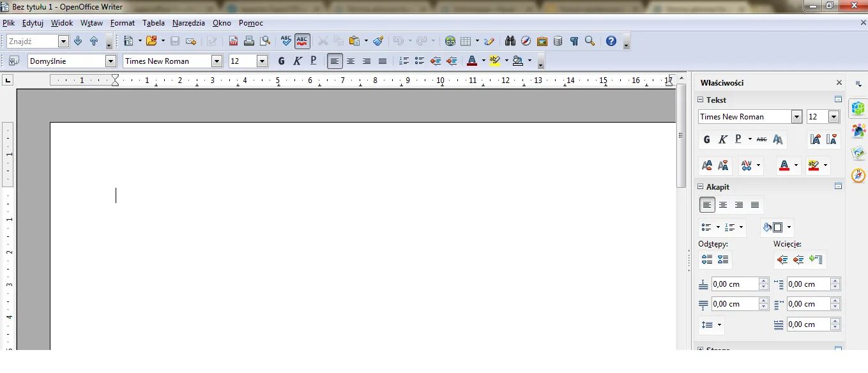Decrease indent in formatting toolbar

(436, 61)
